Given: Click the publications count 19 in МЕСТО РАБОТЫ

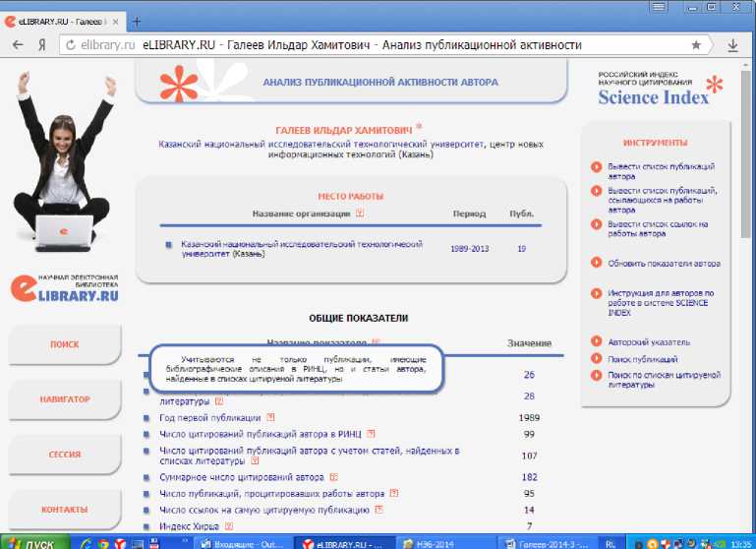Looking at the screenshot, I should pyautogui.click(x=522, y=249).
